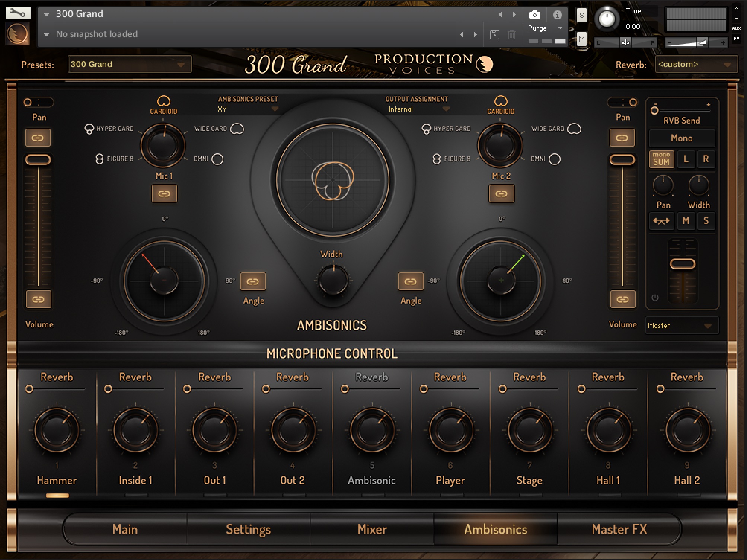Click the AUX button at top right
Screen dimensions: 747x560
click(x=736, y=28)
